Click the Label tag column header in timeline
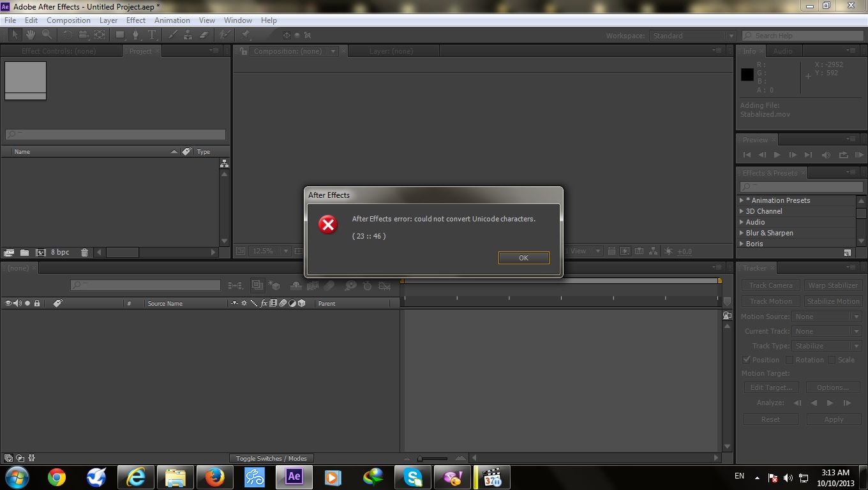868x490 pixels. 57,304
